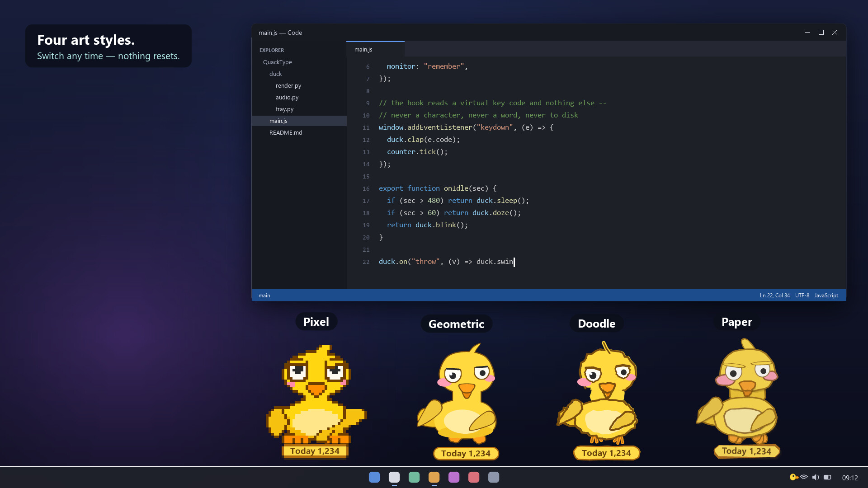The width and height of the screenshot is (868, 488).
Task: Click the Paper style label
Action: [x=736, y=322]
